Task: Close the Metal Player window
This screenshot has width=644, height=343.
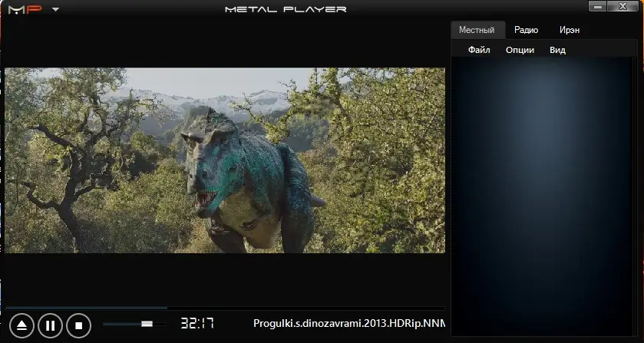Action: [x=623, y=6]
